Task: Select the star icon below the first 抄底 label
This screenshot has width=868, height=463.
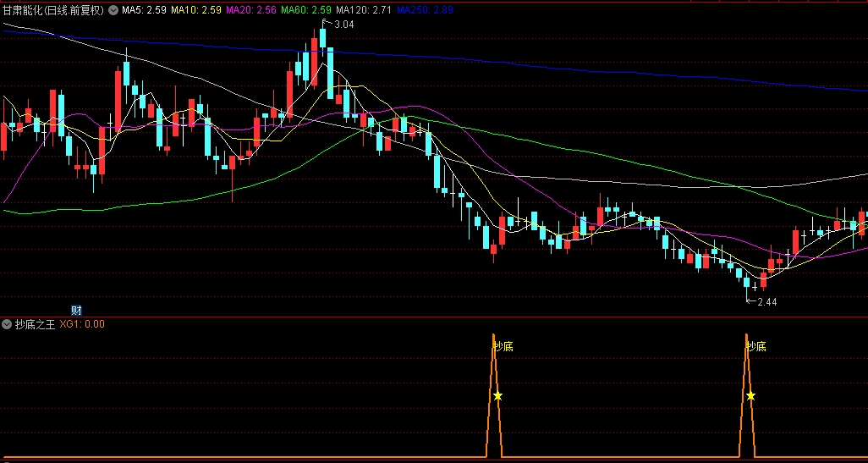Action: coord(497,395)
